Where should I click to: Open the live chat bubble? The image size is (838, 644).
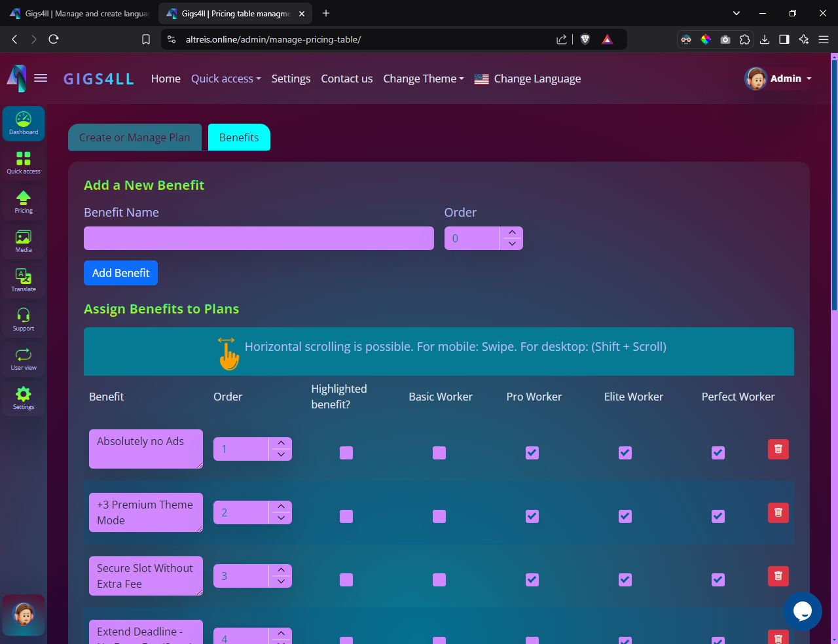(x=802, y=611)
